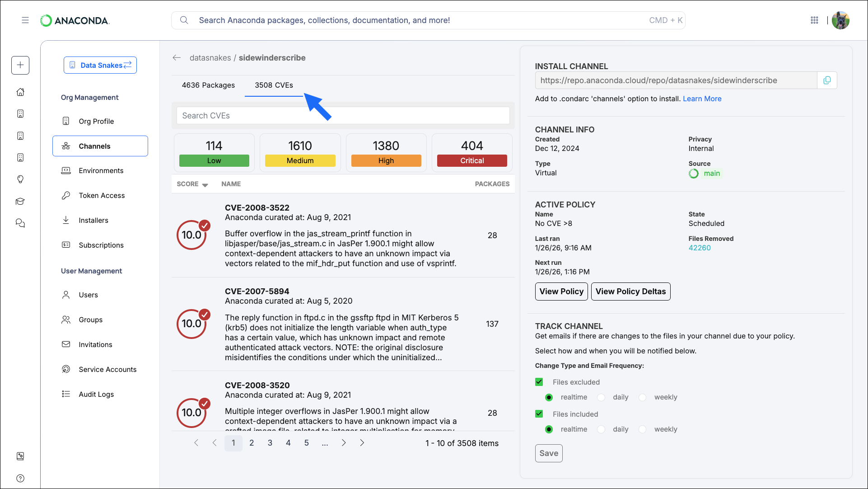Uncheck Files included checkbox
This screenshot has height=489, width=868.
[x=539, y=414]
